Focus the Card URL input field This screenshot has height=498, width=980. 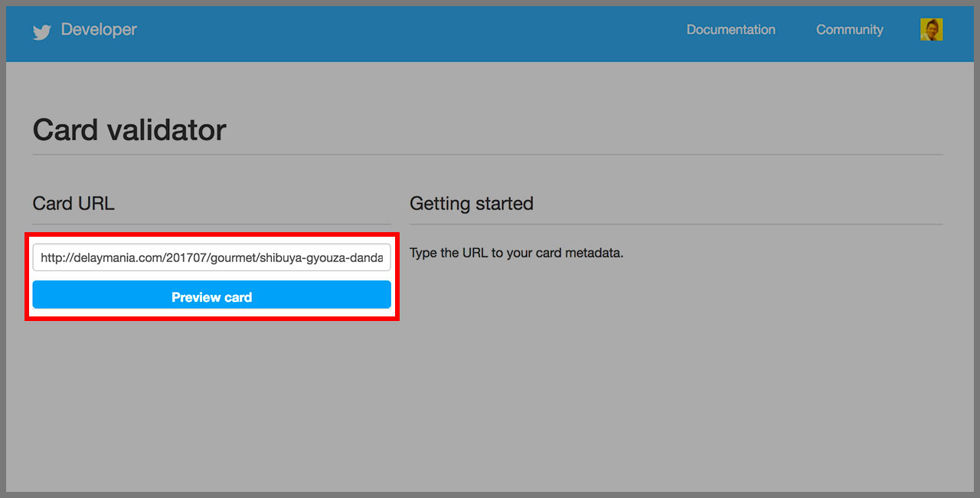pos(211,257)
